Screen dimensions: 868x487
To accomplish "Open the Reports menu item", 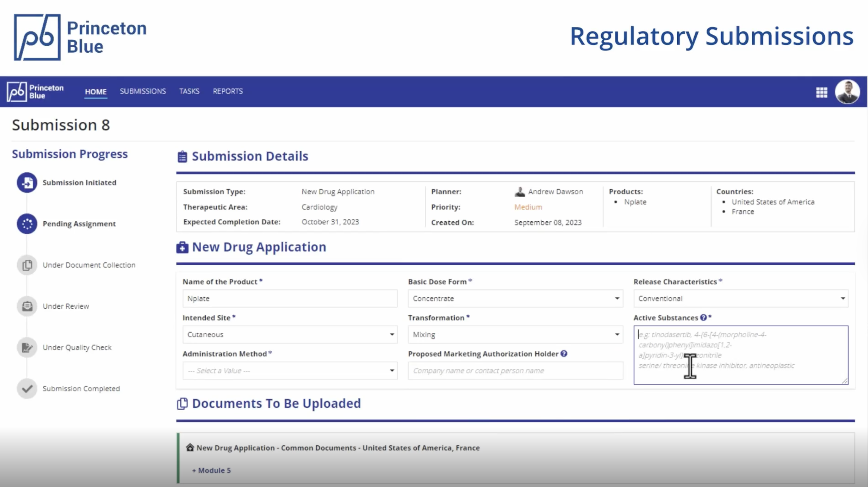I will point(227,92).
